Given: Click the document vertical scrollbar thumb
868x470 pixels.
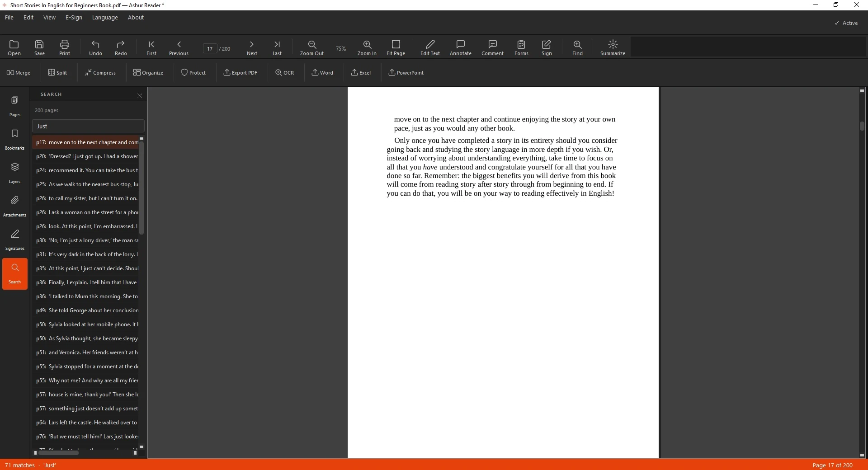Looking at the screenshot, I should coord(862,126).
